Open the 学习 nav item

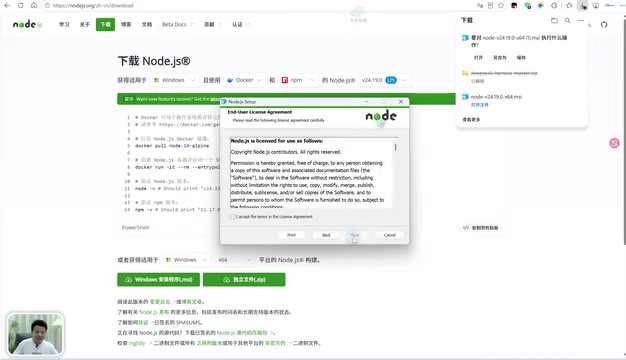point(64,25)
